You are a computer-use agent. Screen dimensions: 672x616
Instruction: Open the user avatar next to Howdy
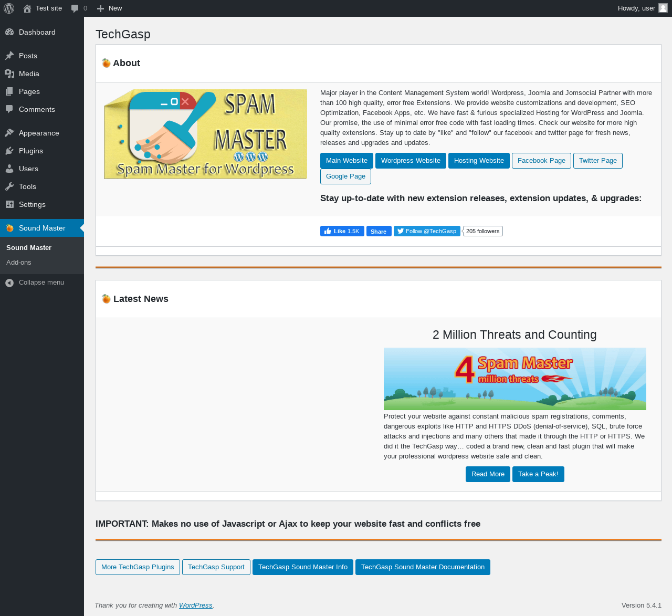(663, 8)
